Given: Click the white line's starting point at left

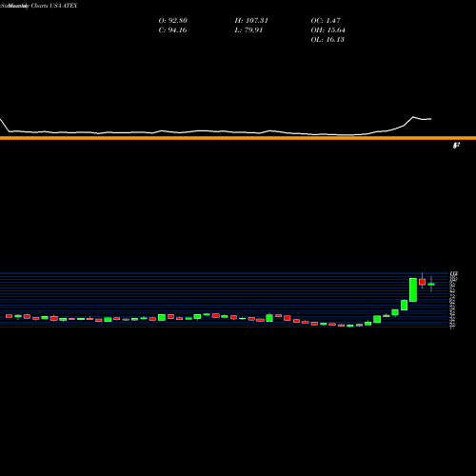Looking at the screenshot, I should point(1,120).
